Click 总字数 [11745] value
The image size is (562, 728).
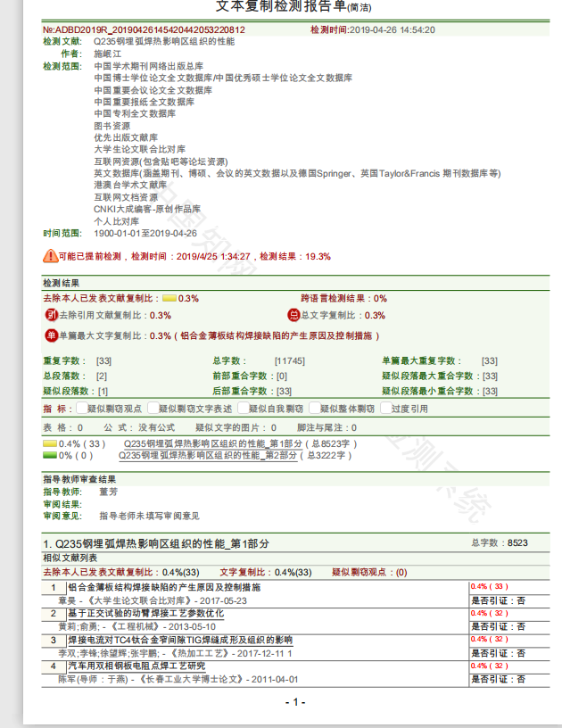290,360
